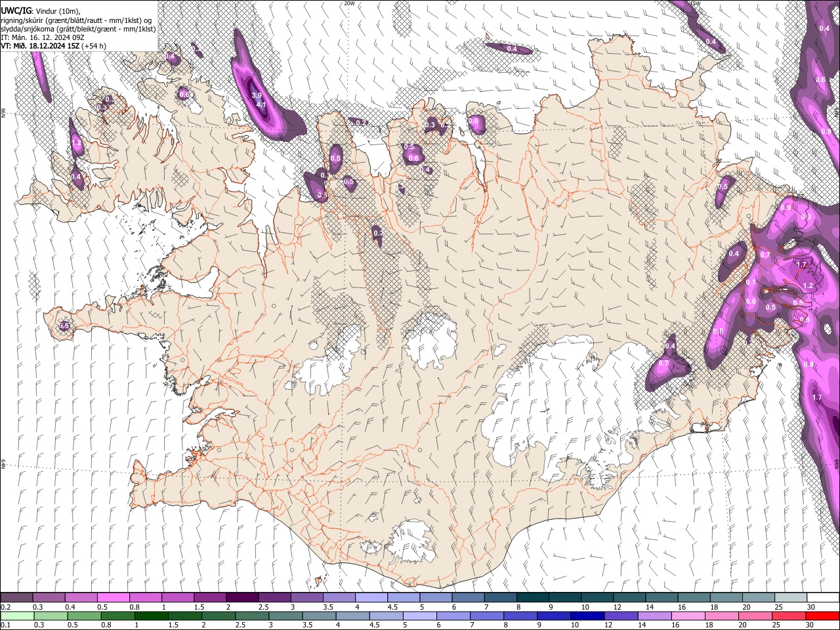Click the '4.1' precipitation value on the map
This screenshot has width=840, height=630.
click(x=261, y=105)
